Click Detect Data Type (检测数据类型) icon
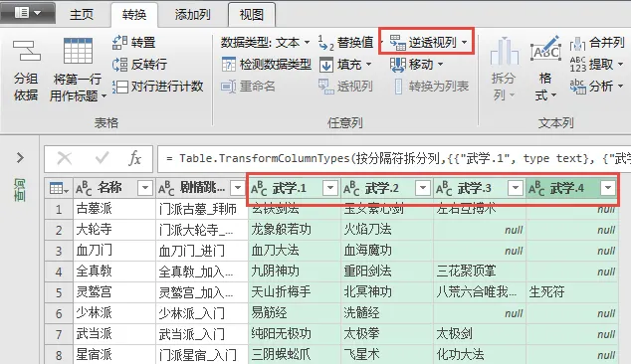 tap(229, 65)
